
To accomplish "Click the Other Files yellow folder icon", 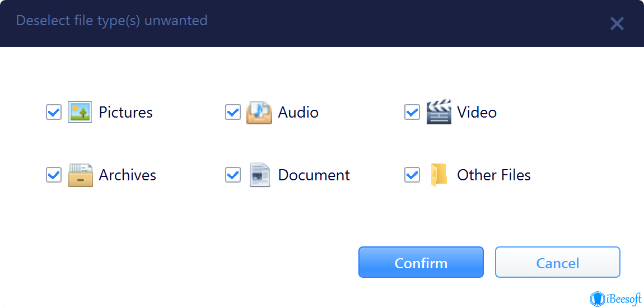I will click(x=438, y=175).
